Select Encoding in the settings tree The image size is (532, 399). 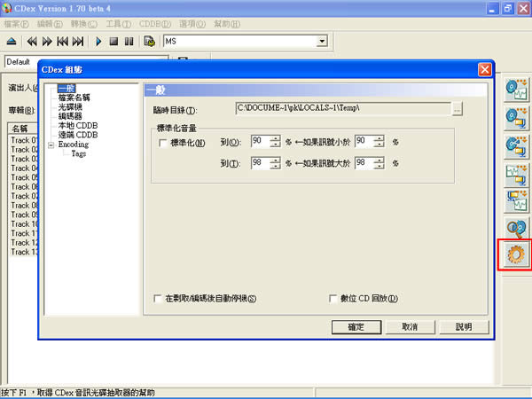point(74,145)
